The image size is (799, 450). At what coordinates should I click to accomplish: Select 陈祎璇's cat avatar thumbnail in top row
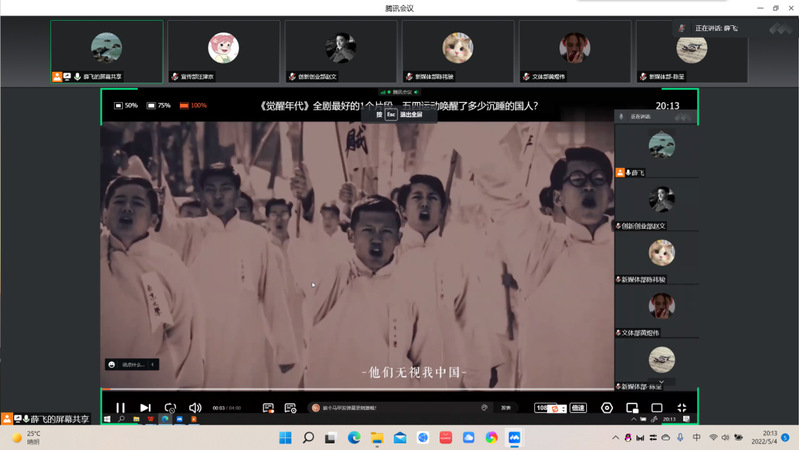click(x=457, y=47)
